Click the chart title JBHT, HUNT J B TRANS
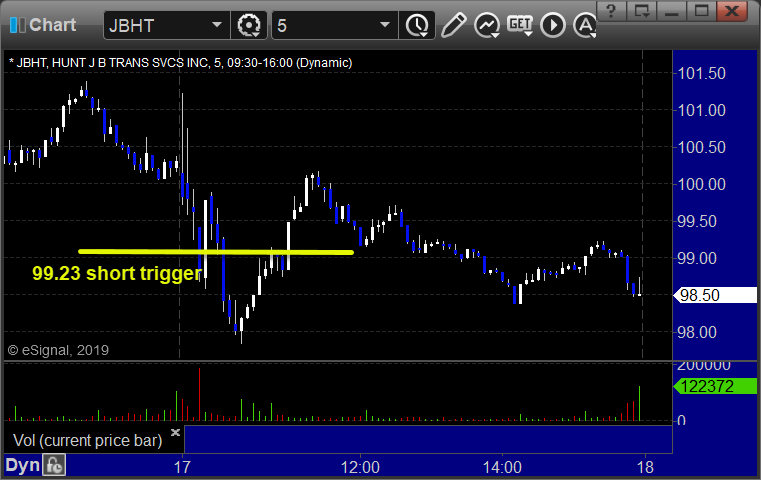The image size is (761, 480). point(181,63)
